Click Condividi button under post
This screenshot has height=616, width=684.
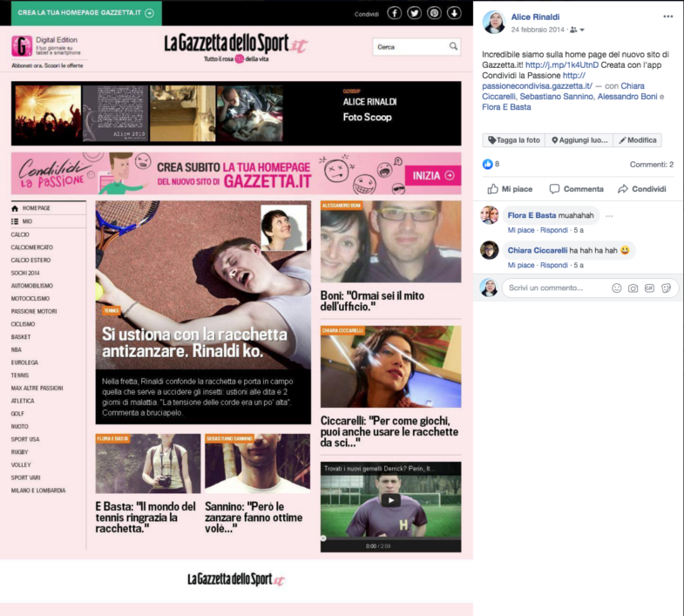[642, 189]
